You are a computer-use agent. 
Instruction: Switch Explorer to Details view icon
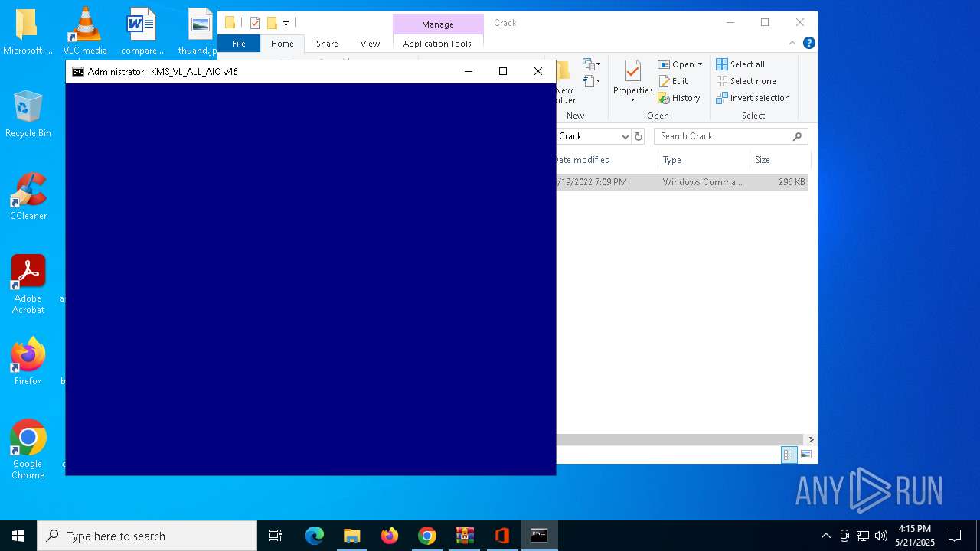(789, 455)
